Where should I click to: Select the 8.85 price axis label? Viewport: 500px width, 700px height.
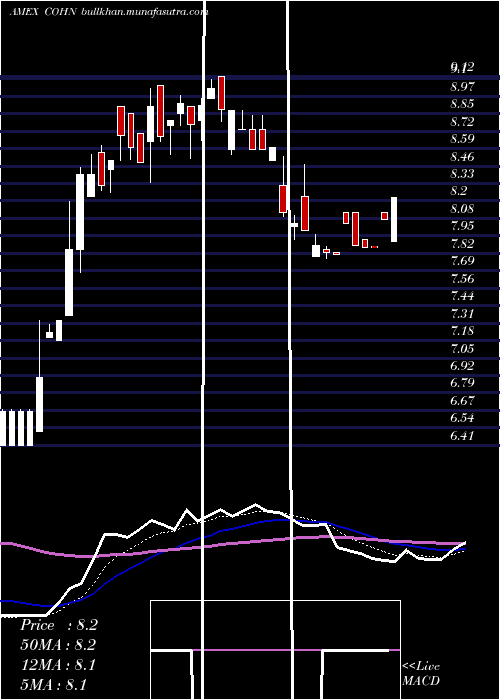coord(462,104)
